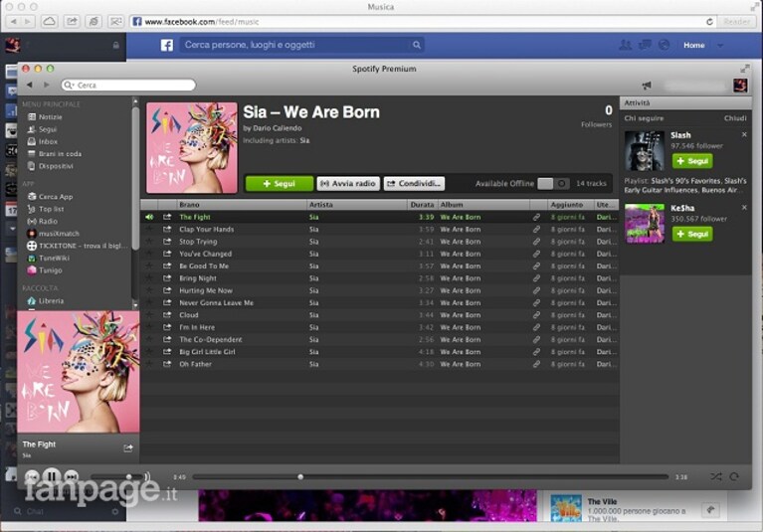This screenshot has height=532, width=763.
Task: Open the Dario Caliendo author link
Action: coord(277,128)
